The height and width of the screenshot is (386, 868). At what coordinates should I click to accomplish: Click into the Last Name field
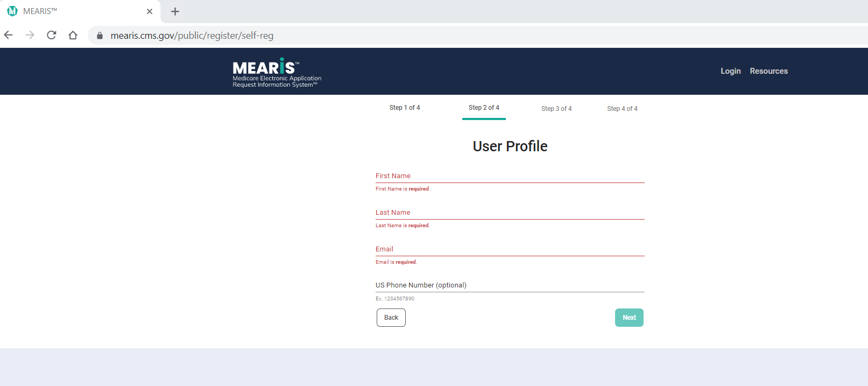[x=510, y=213]
